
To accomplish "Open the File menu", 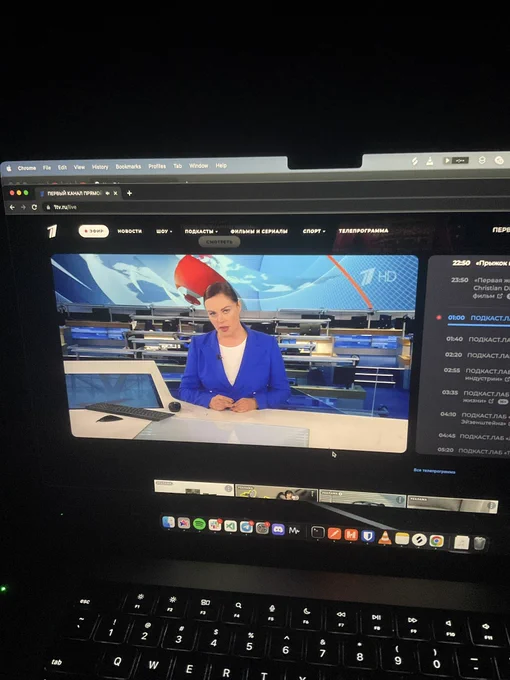I will coord(47,167).
